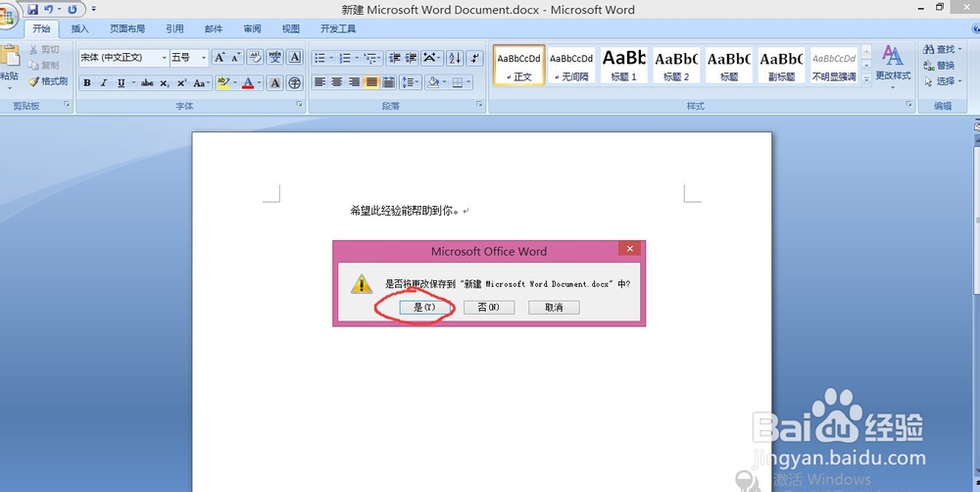980x492 pixels.
Task: Close the Microsoft Office Word dialog
Action: pyautogui.click(x=629, y=248)
